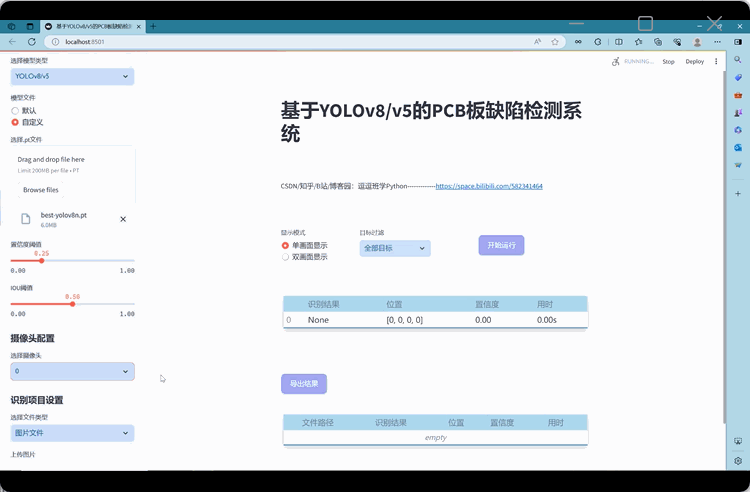Open Streamlit three-dot main menu
Image resolution: width=750 pixels, height=492 pixels.
tap(716, 61)
